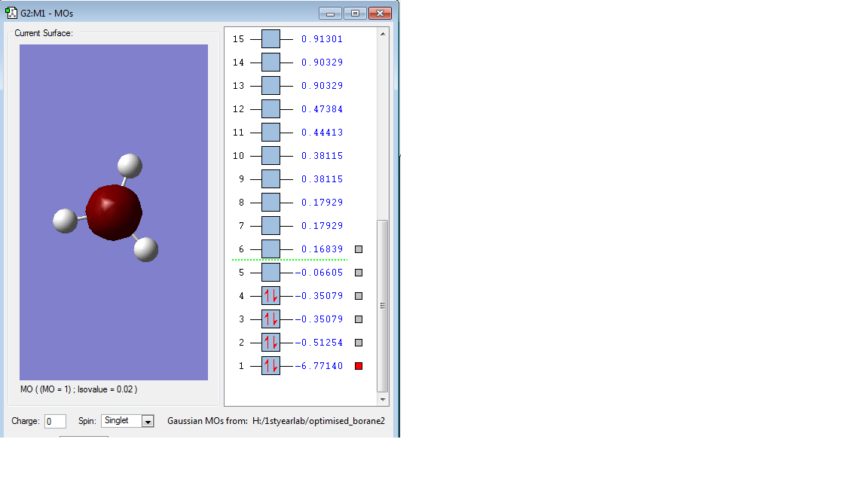Image resolution: width=868 pixels, height=488 pixels.
Task: Click energy value -0.06605
Action: point(319,272)
